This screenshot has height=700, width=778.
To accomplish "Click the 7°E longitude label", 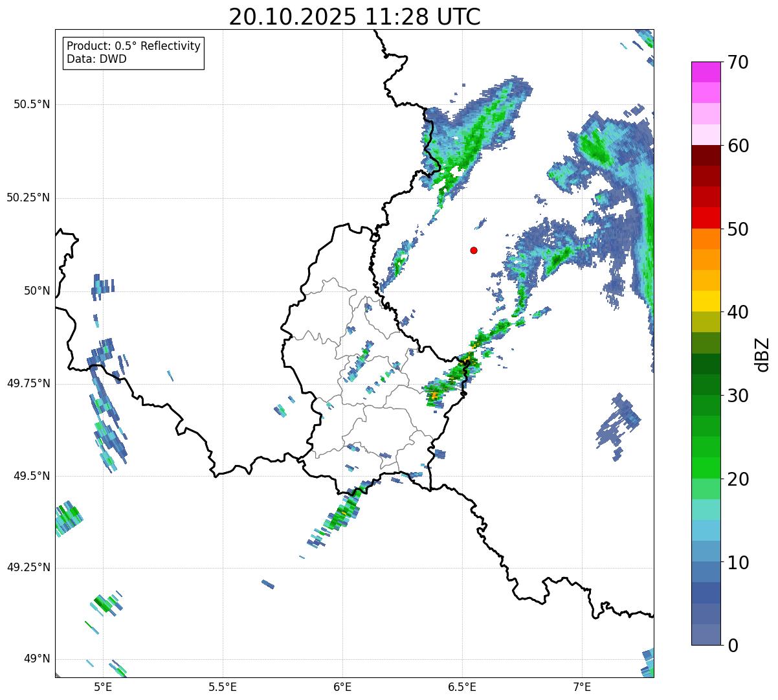I will click(x=582, y=687).
